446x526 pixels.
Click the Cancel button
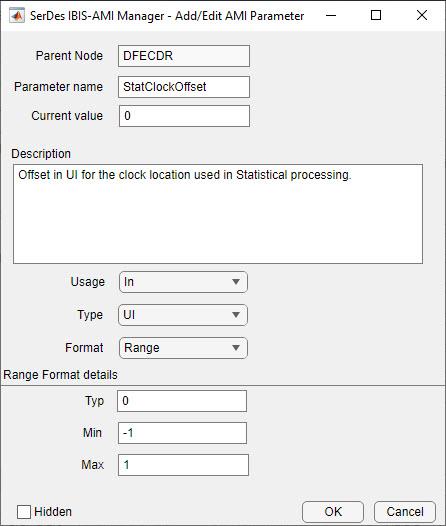405,512
